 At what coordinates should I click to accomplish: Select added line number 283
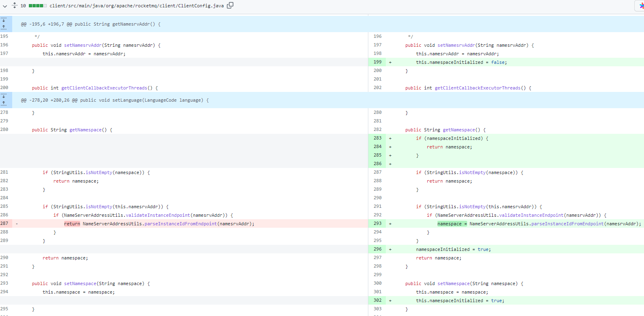coord(378,138)
